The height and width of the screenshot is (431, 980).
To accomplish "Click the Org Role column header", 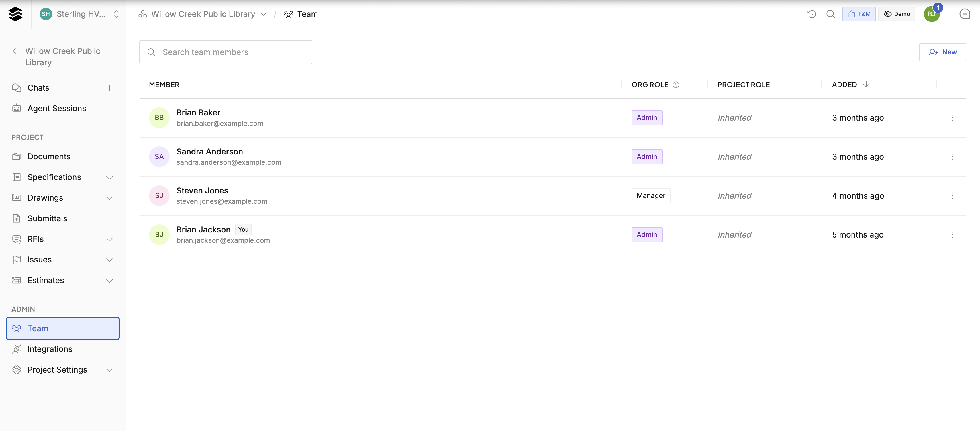I will (x=650, y=85).
